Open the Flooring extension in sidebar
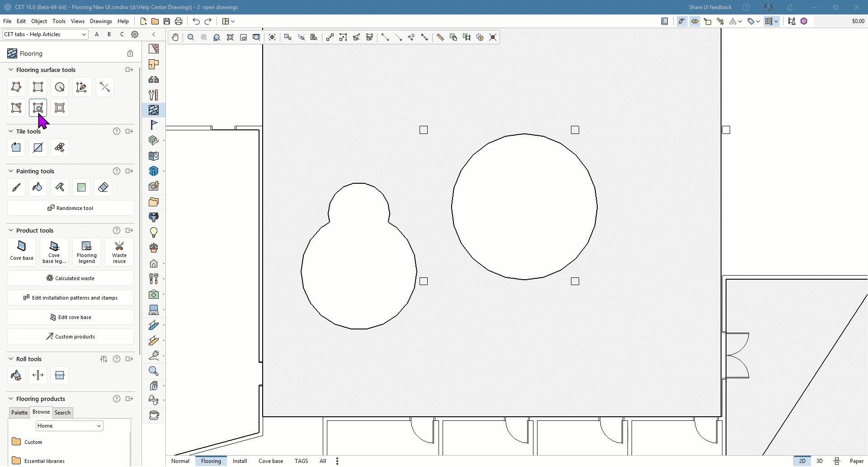The width and height of the screenshot is (868, 467). pyautogui.click(x=154, y=110)
